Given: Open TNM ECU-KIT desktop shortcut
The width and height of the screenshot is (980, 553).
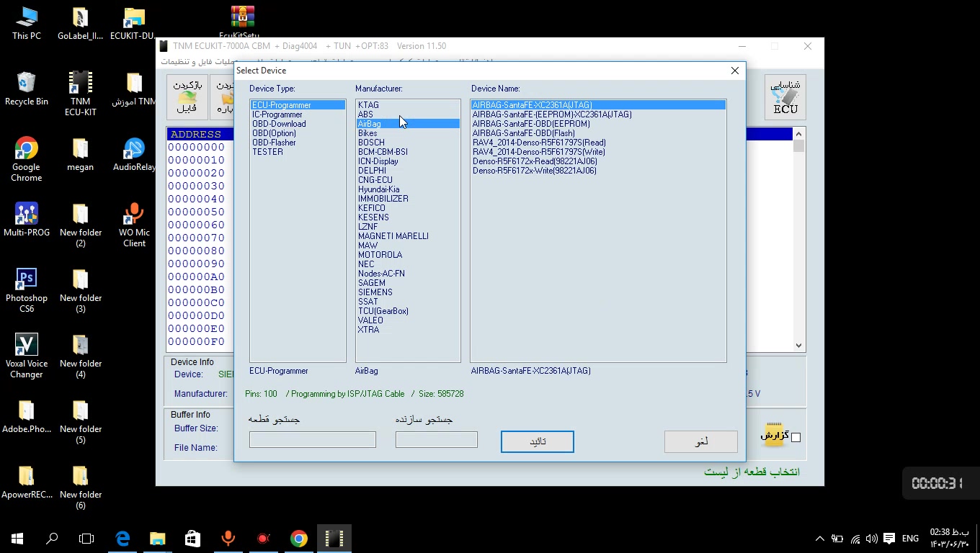Looking at the screenshot, I should (x=80, y=94).
